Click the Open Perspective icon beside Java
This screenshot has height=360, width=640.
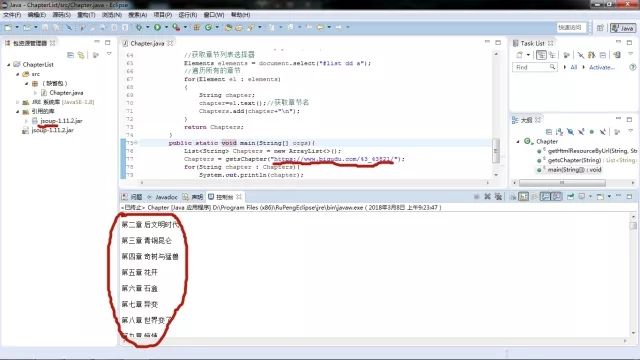pos(600,28)
